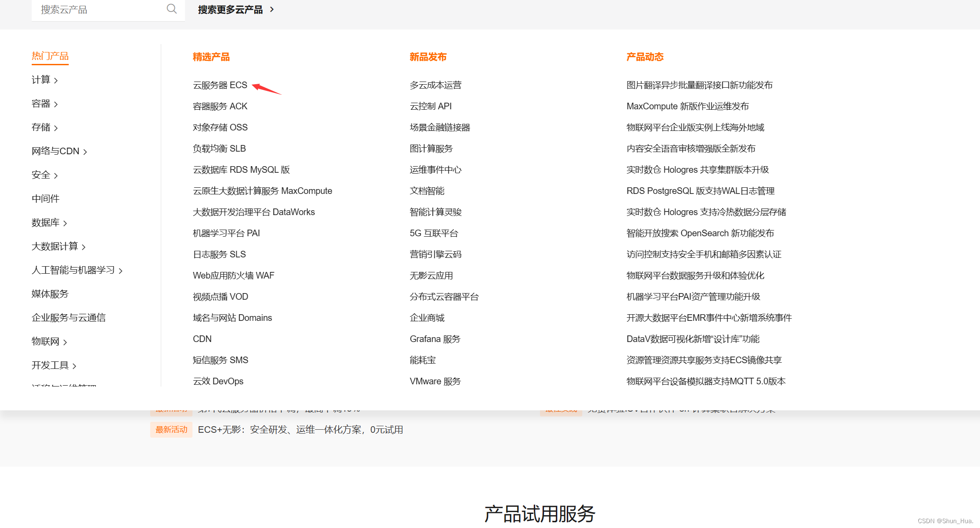Open 访问控制支持安全手机和邮箱多因素认证 news
Screen dimensions: 980x528
pos(704,254)
